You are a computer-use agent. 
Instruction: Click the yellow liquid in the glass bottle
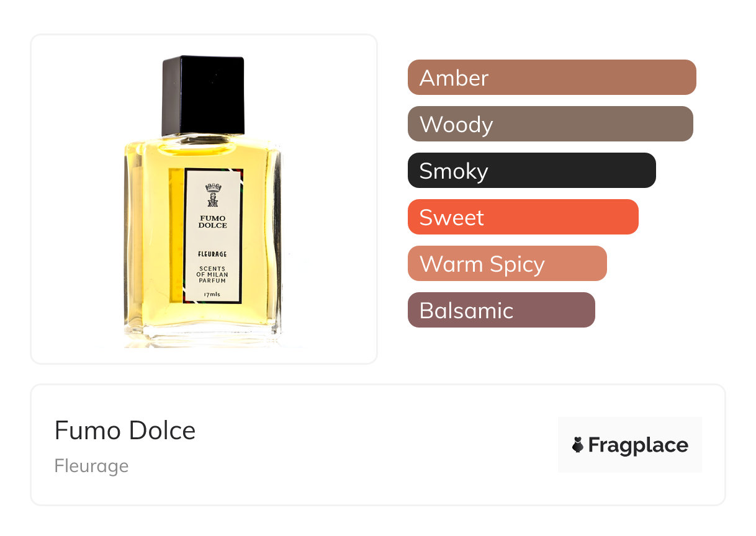[152, 236]
